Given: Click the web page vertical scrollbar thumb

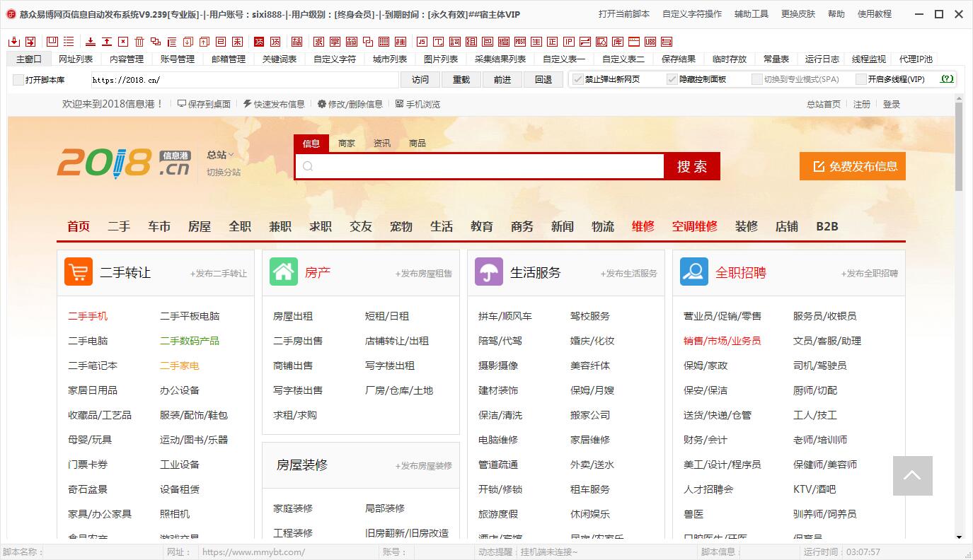Looking at the screenshot, I should click(959, 147).
